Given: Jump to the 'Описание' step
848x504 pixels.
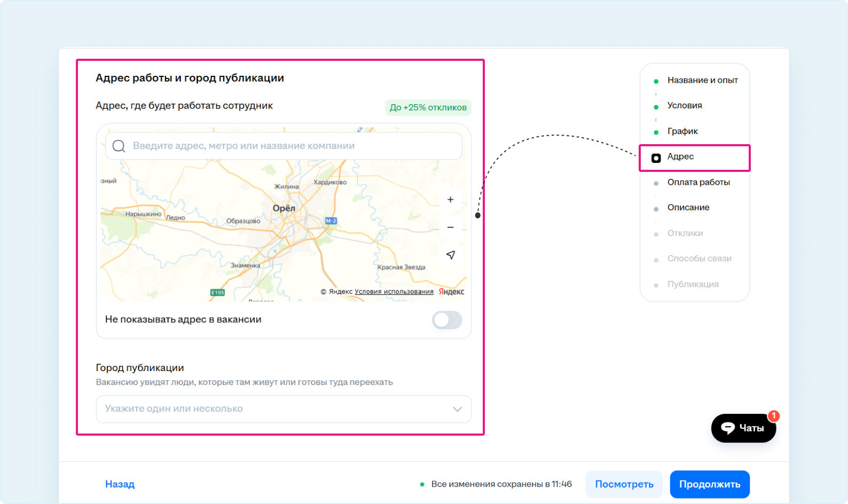Looking at the screenshot, I should 688,208.
